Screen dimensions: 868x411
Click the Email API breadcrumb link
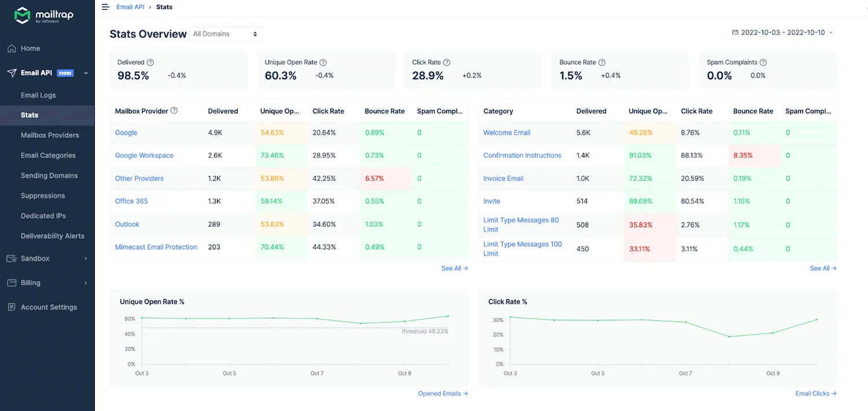(130, 7)
